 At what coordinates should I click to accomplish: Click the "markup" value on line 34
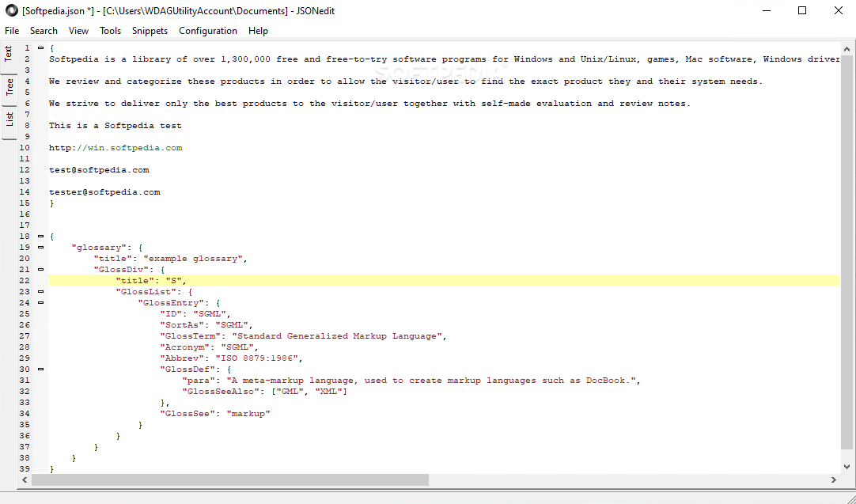[248, 414]
